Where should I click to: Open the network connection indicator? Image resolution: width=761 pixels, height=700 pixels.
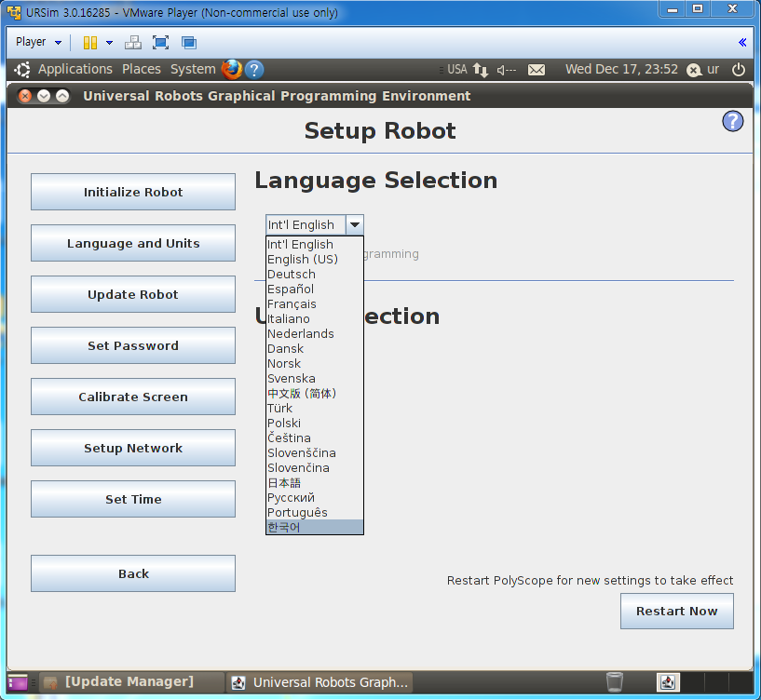pyautogui.click(x=481, y=70)
